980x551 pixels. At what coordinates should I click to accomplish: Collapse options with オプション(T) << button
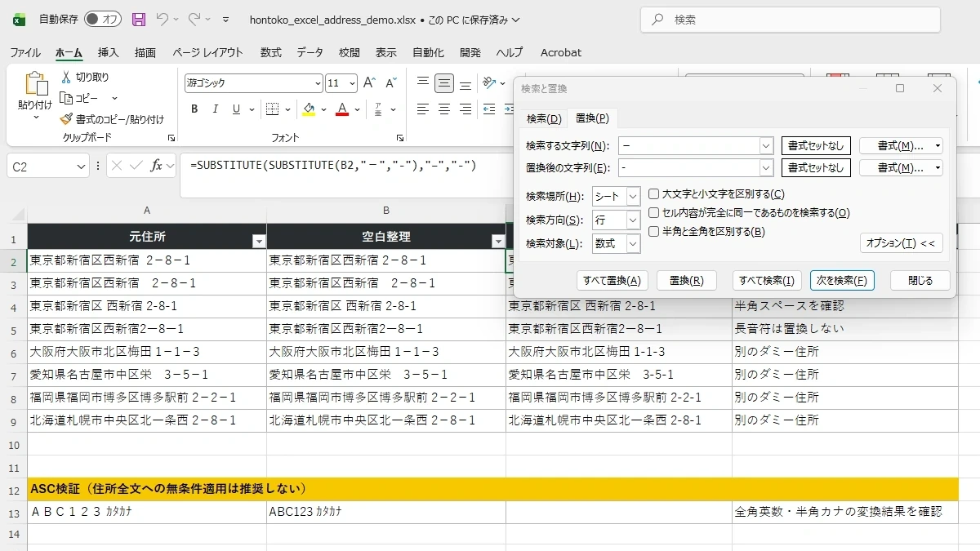pyautogui.click(x=902, y=243)
